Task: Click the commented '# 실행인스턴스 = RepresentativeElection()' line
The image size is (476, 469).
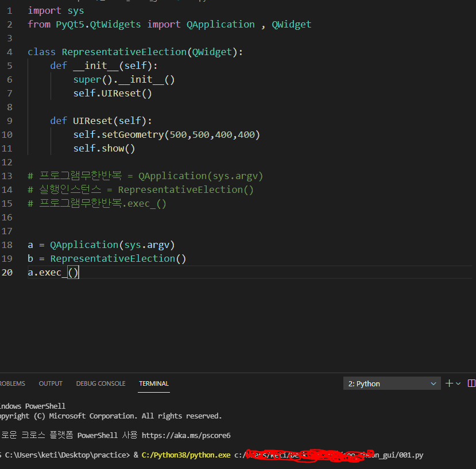Action: [x=141, y=190]
